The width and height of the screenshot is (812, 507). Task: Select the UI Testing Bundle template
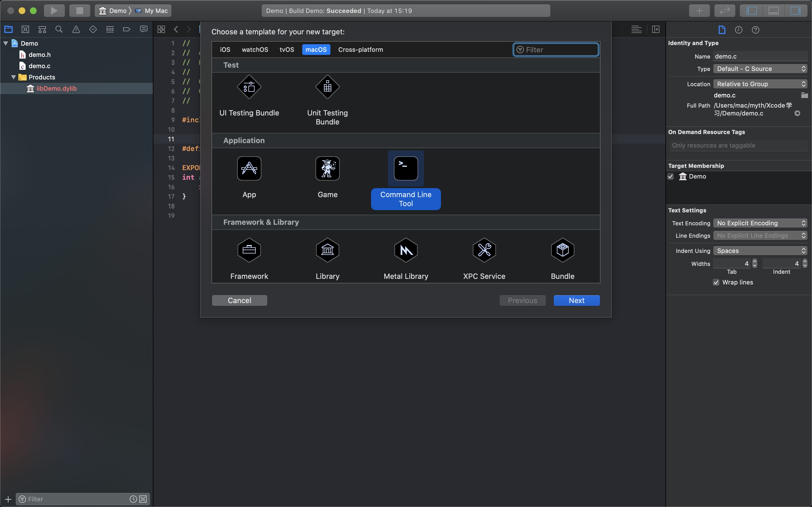coord(249,87)
